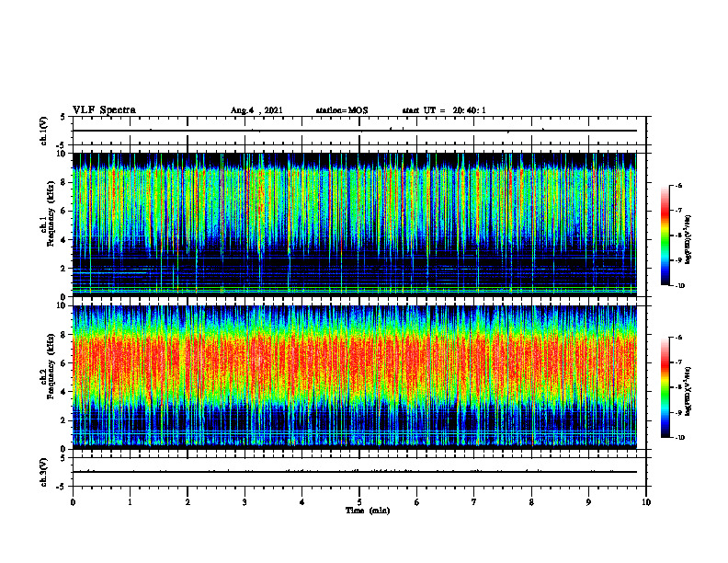
Task: Click the ch.1 voltage waveform trace
Action: [354, 131]
